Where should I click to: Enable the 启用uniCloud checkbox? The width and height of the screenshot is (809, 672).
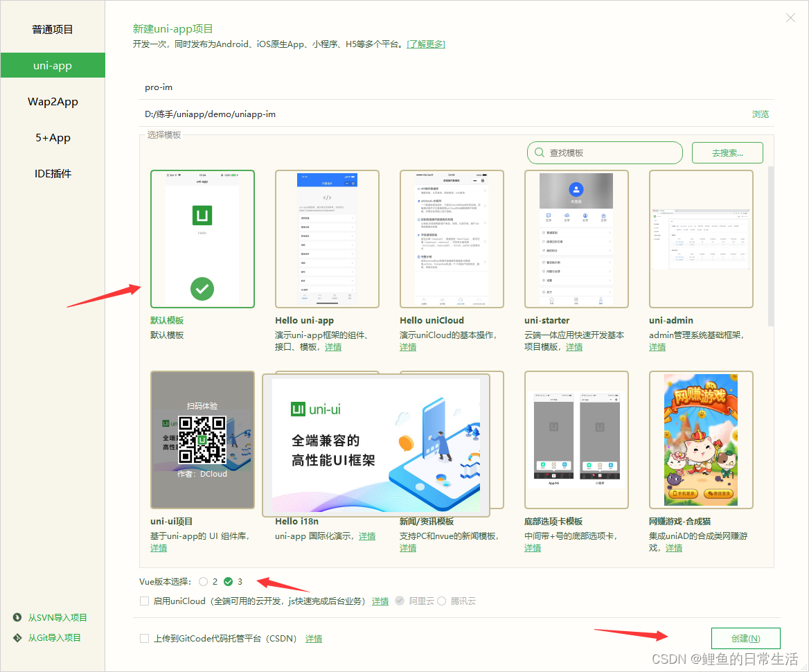tap(144, 601)
